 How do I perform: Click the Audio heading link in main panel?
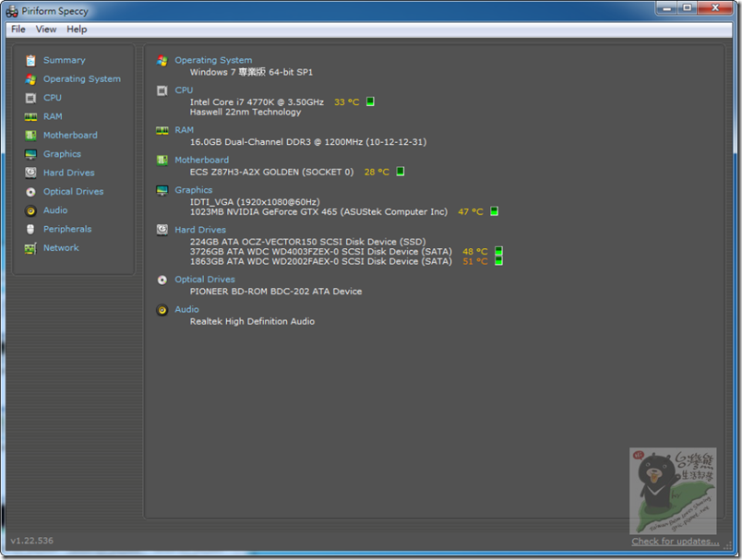click(x=187, y=310)
